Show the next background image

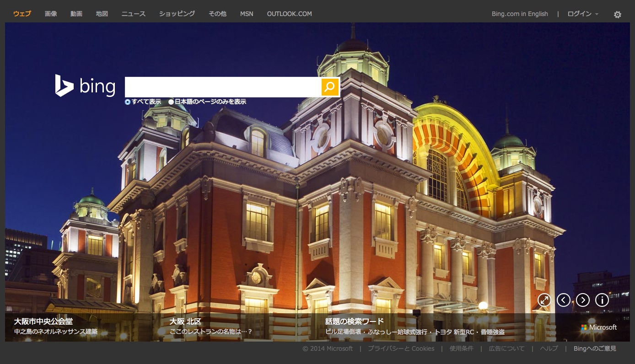[582, 300]
